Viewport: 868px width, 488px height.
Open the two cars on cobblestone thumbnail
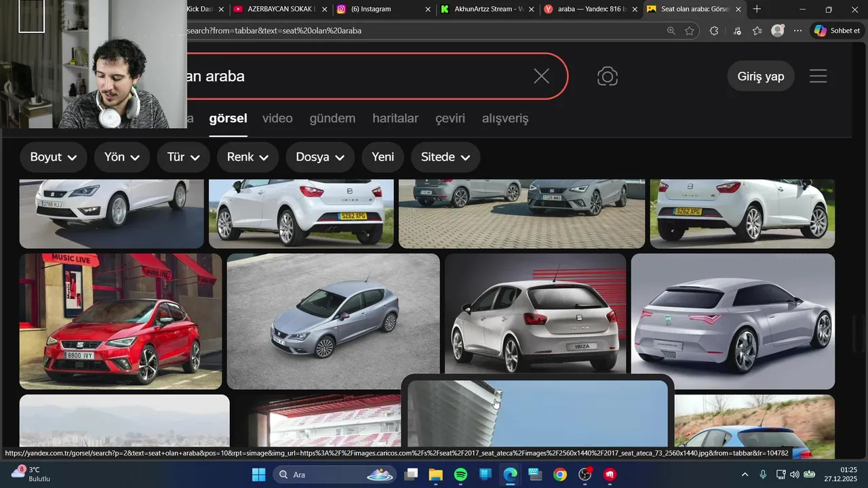tap(521, 213)
